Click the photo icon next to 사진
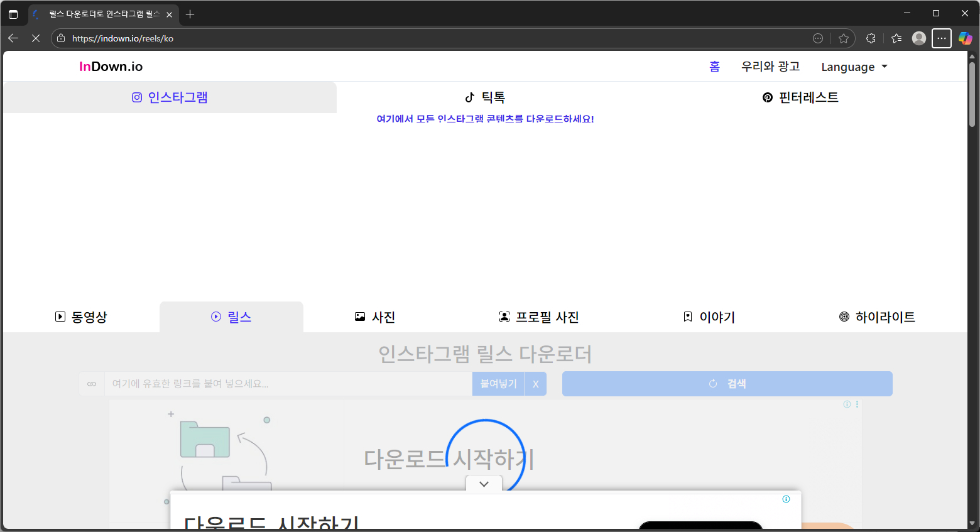 coord(359,317)
